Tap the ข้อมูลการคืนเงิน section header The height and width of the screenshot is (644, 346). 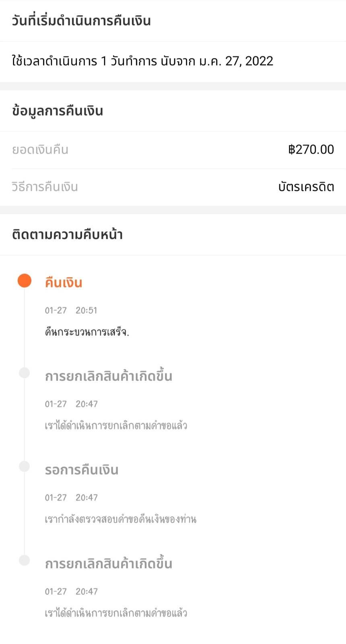click(x=58, y=111)
